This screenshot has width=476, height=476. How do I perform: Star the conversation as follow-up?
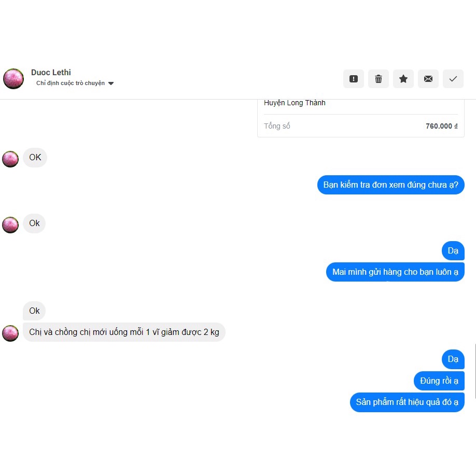403,79
